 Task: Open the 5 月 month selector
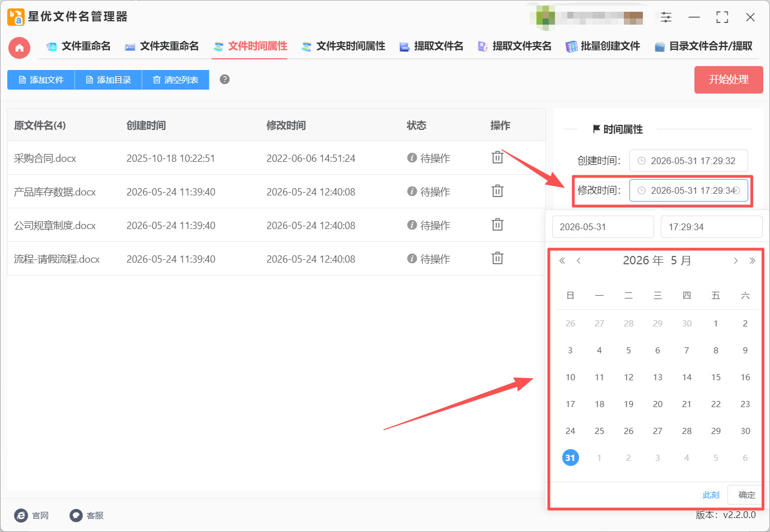[x=681, y=260]
